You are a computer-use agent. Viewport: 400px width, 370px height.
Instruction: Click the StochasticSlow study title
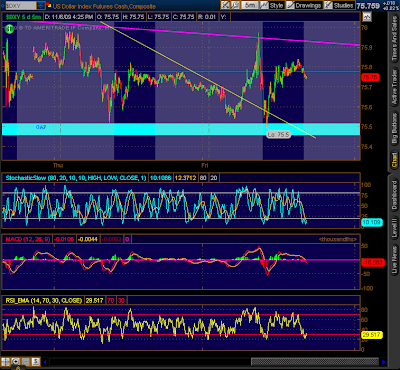click(x=76, y=178)
